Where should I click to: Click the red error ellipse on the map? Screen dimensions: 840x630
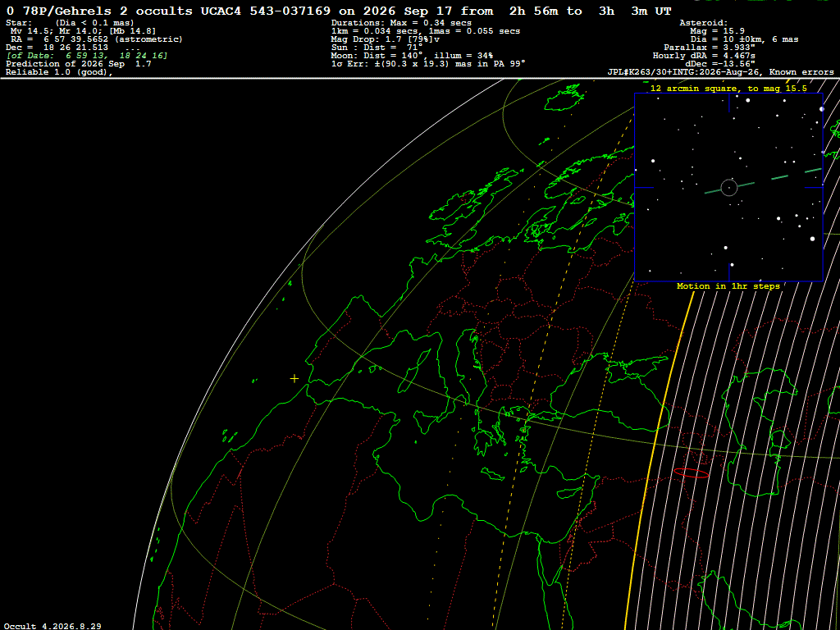tap(691, 473)
